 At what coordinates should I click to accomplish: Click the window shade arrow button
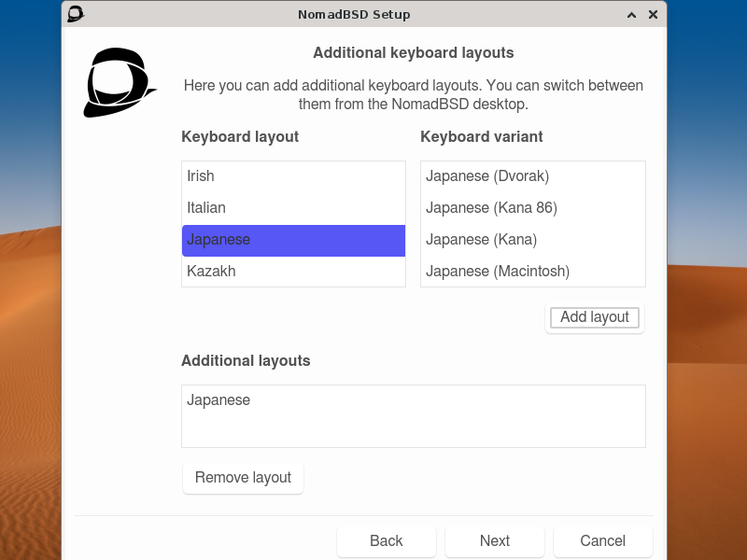pyautogui.click(x=631, y=14)
